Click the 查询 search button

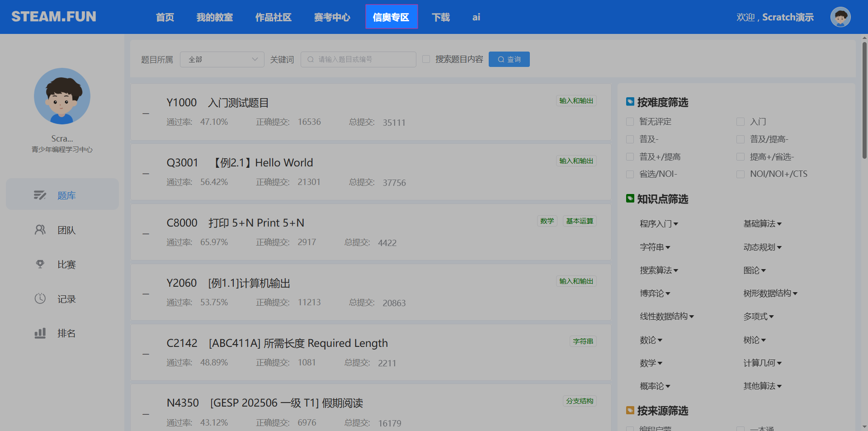pyautogui.click(x=509, y=59)
